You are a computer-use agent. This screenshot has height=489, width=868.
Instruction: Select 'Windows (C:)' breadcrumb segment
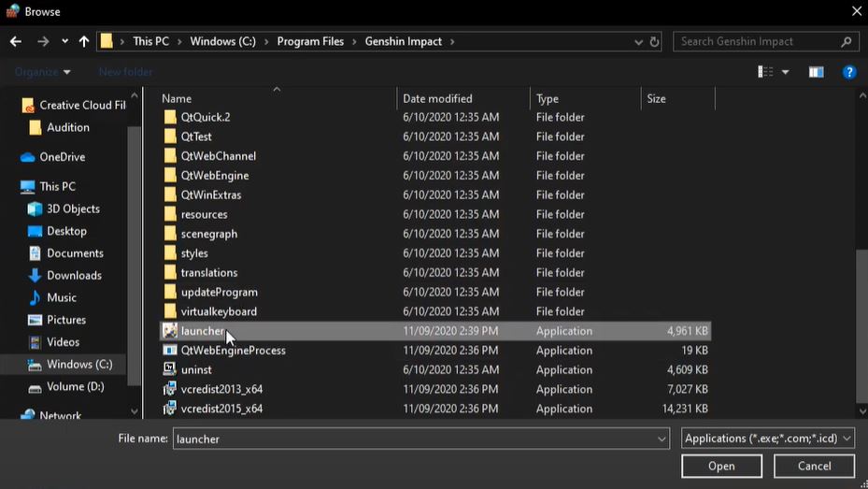coord(222,41)
